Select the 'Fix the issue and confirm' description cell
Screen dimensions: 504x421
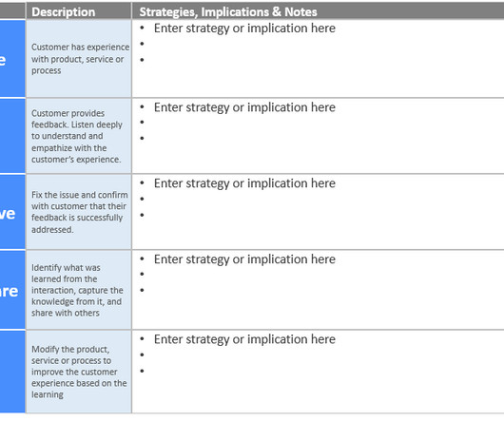[x=79, y=212]
